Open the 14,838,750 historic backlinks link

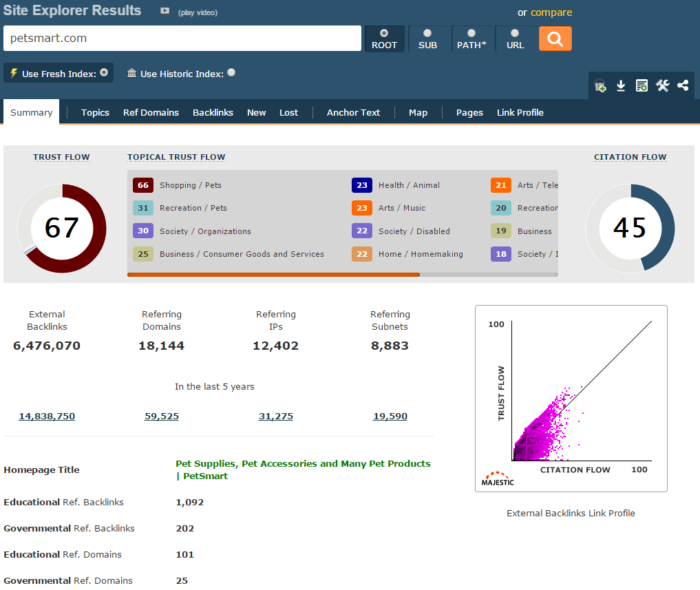(47, 417)
